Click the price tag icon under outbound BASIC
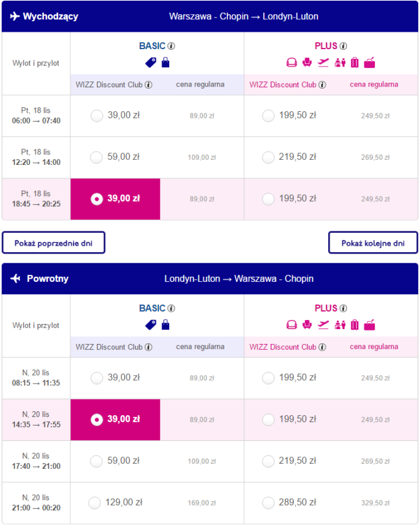420x527 pixels. tap(151, 63)
